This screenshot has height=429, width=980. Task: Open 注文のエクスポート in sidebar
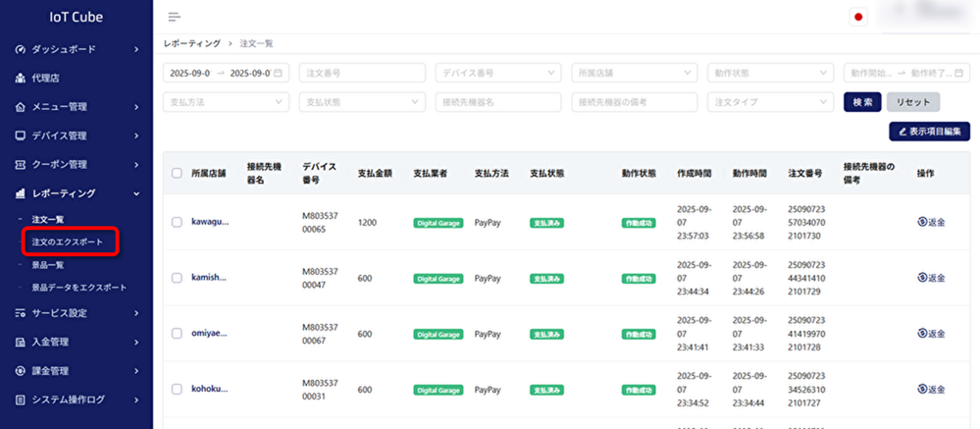pos(67,241)
